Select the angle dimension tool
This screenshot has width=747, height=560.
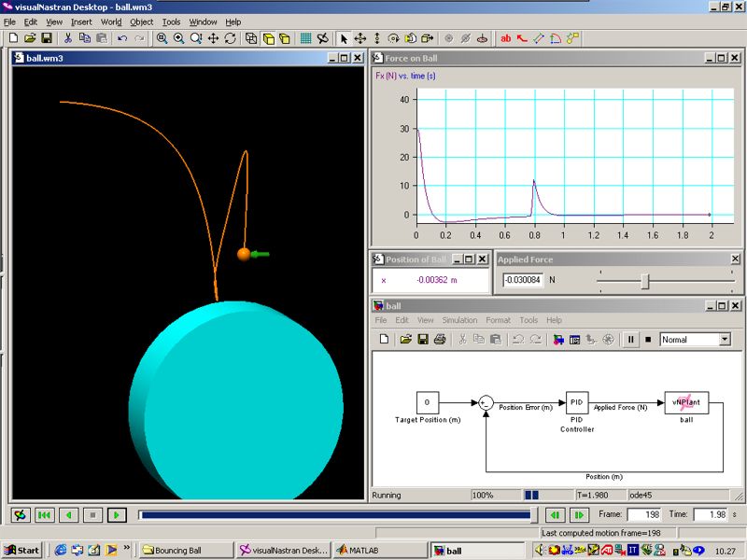(x=556, y=38)
